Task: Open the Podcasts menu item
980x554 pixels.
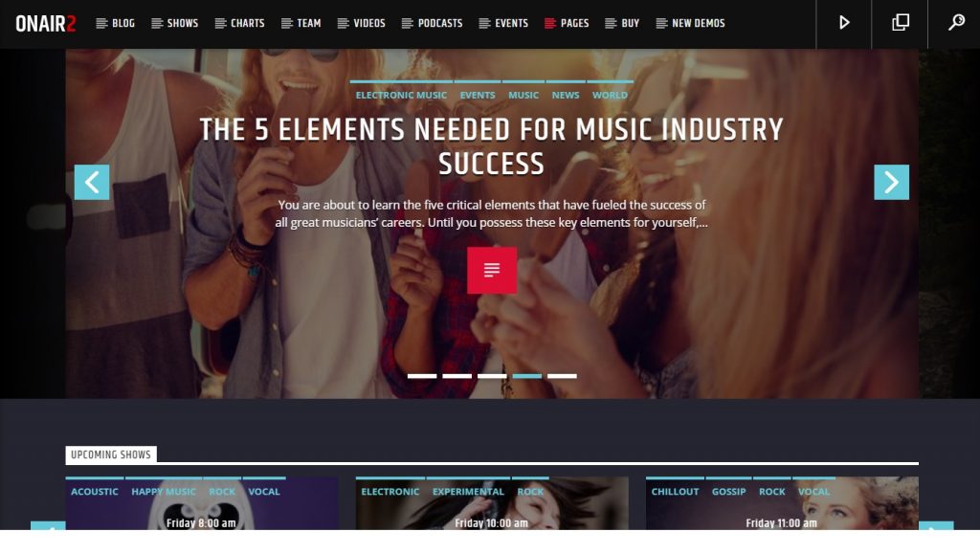Action: click(x=433, y=23)
